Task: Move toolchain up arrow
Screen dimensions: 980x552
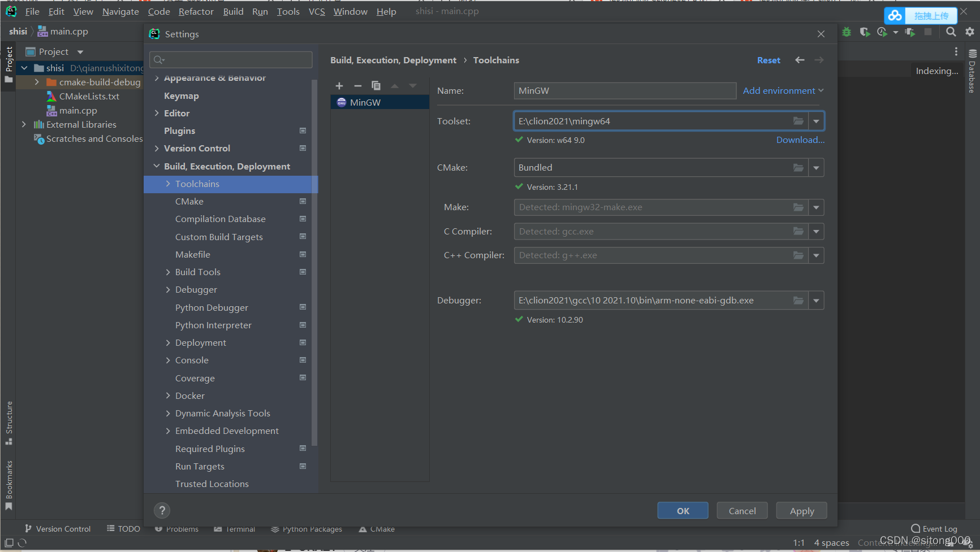Action: 395,86
